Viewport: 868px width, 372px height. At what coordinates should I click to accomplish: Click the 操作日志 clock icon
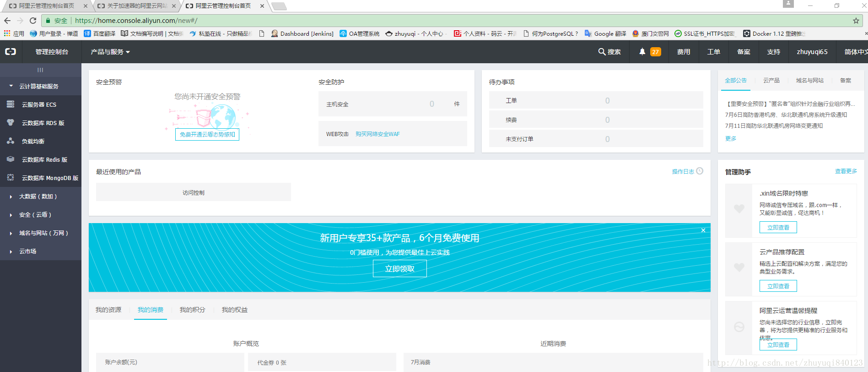[x=700, y=171]
